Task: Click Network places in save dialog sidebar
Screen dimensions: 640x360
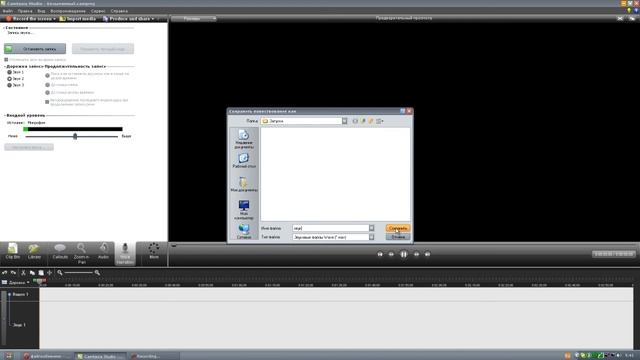Action: (244, 231)
